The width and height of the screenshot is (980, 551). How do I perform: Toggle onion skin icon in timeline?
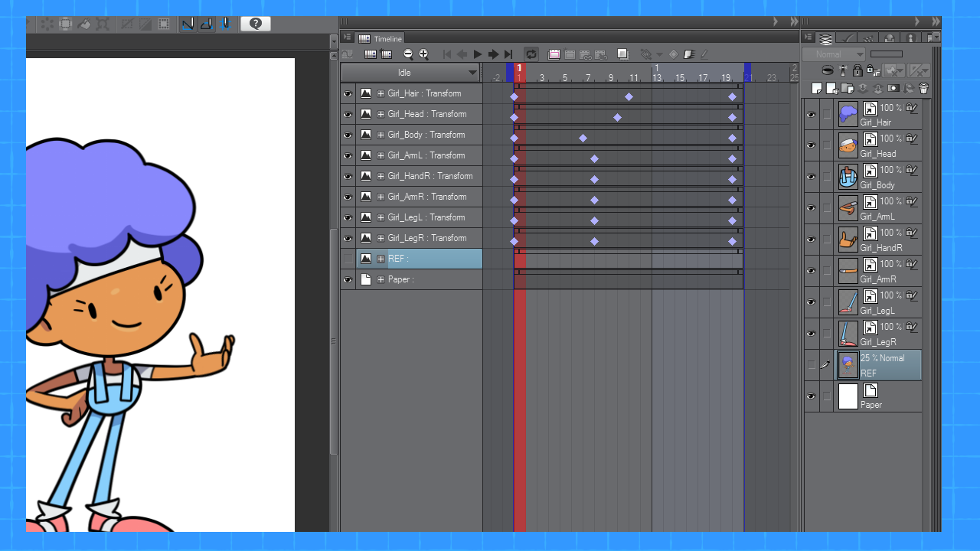pyautogui.click(x=622, y=54)
